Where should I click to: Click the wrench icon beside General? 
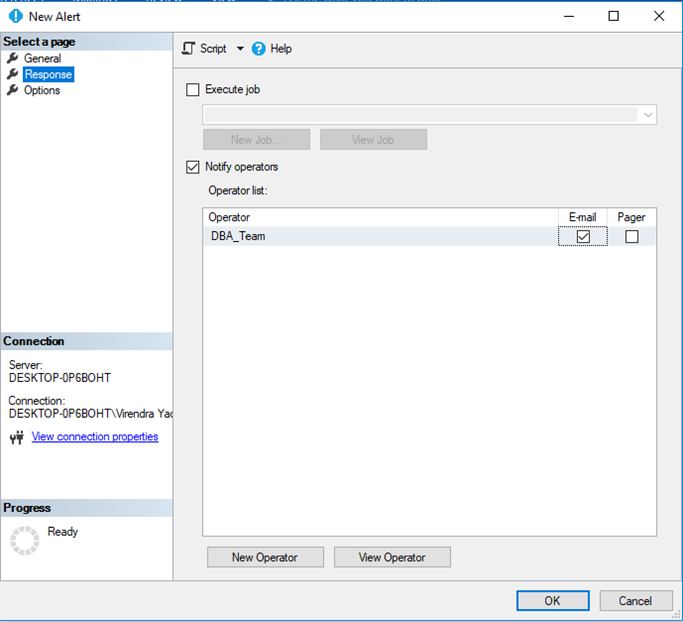click(x=13, y=58)
